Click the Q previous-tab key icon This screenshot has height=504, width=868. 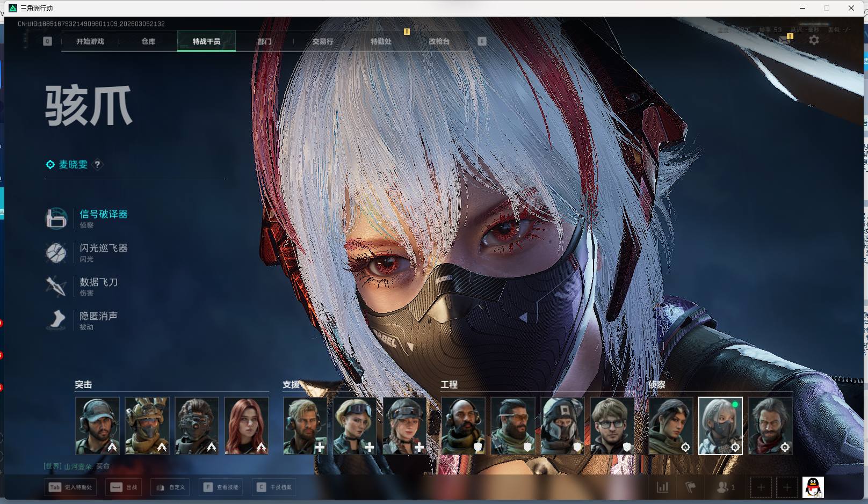[47, 41]
